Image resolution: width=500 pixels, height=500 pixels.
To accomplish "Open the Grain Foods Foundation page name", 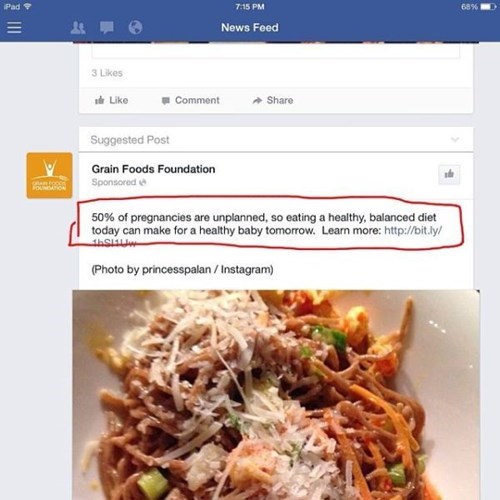I will coord(153,169).
